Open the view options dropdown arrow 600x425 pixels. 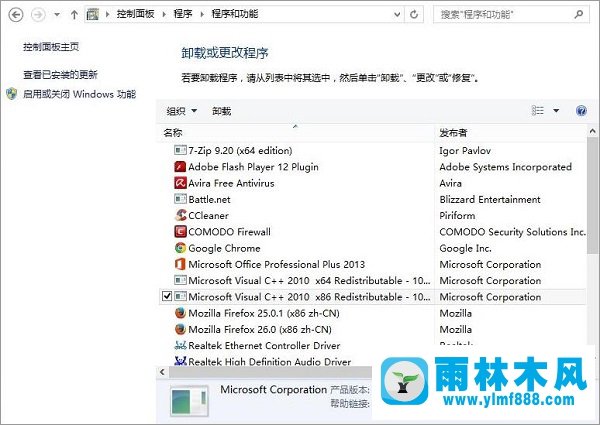[x=556, y=111]
